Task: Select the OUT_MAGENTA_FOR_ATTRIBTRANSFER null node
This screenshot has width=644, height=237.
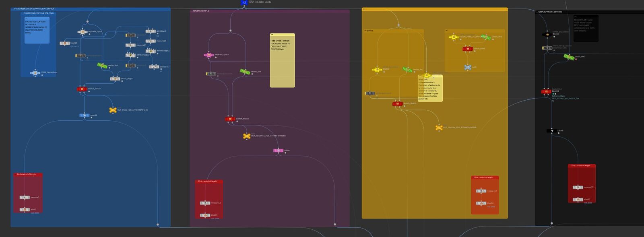Action: 247,136
